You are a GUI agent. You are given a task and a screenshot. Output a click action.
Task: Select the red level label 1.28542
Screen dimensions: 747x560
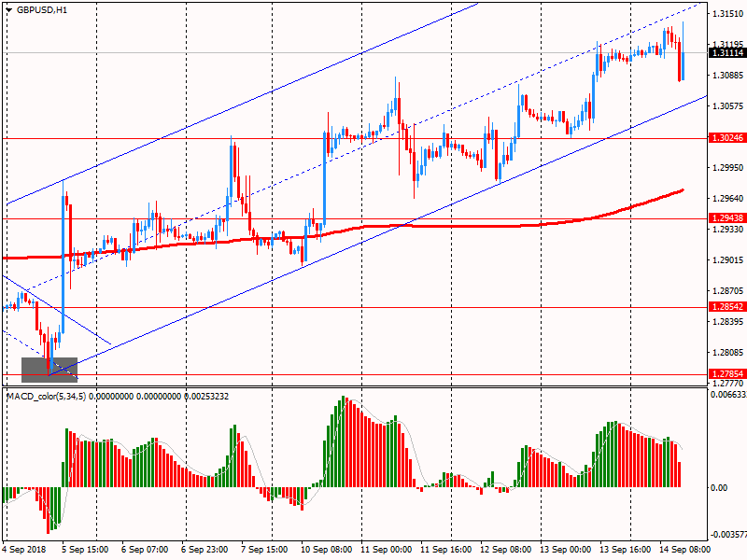(727, 307)
